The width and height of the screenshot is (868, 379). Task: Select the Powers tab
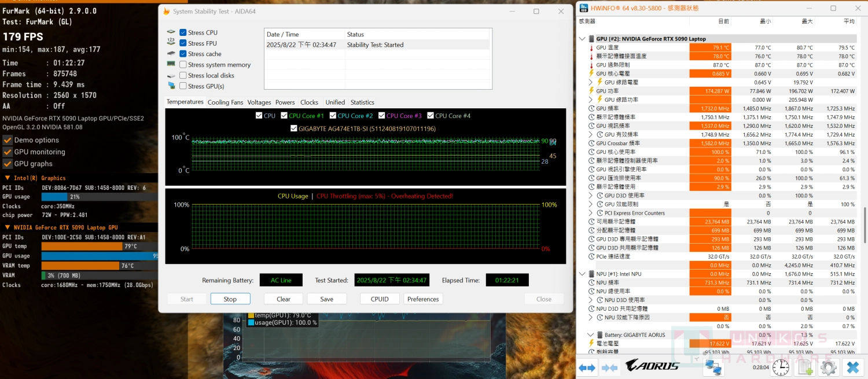click(285, 102)
